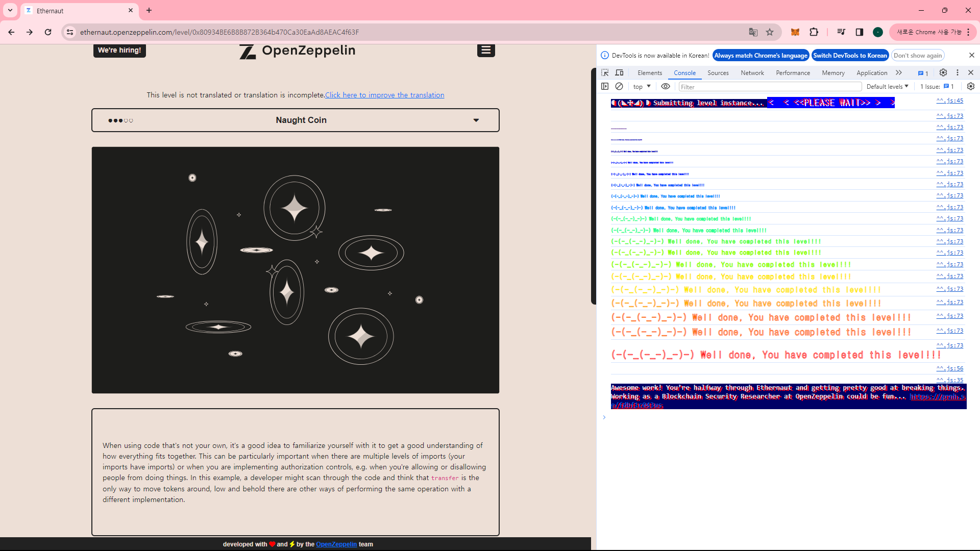Go back to the previous page

[x=11, y=32]
